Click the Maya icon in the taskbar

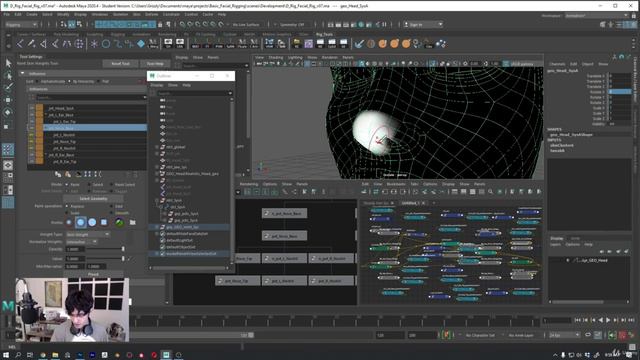166,355
